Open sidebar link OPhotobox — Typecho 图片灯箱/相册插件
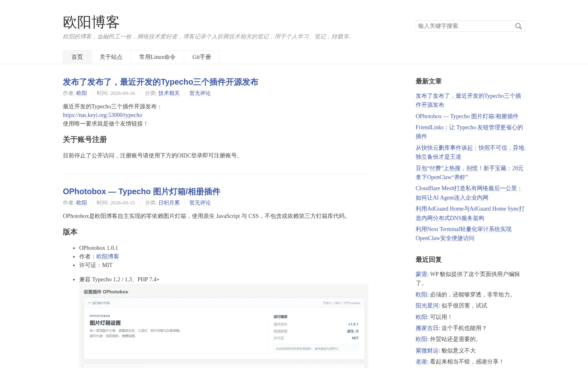The height and width of the screenshot is (368, 588). click(467, 117)
